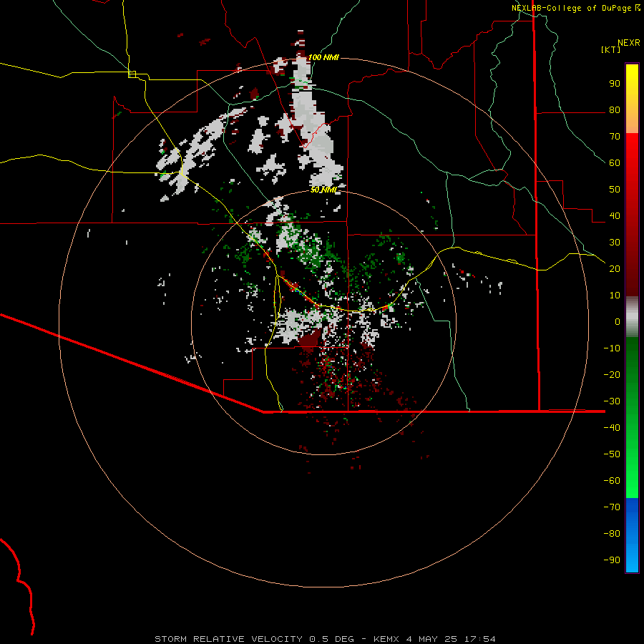Click the [KT] units label

[x=610, y=49]
